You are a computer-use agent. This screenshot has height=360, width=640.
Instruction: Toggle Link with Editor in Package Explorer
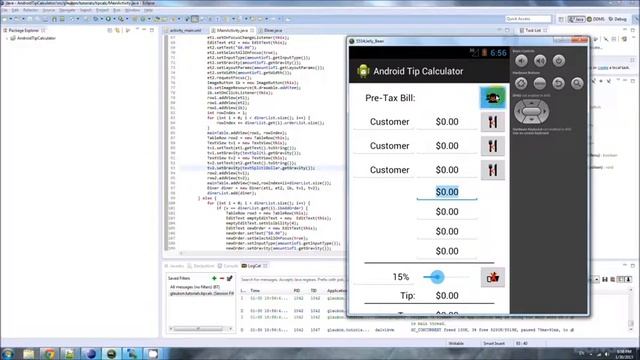click(118, 30)
